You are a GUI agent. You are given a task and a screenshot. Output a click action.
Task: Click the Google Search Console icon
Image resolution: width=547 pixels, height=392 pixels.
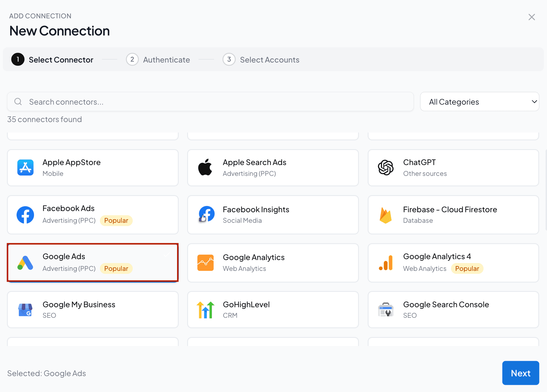pos(386,310)
